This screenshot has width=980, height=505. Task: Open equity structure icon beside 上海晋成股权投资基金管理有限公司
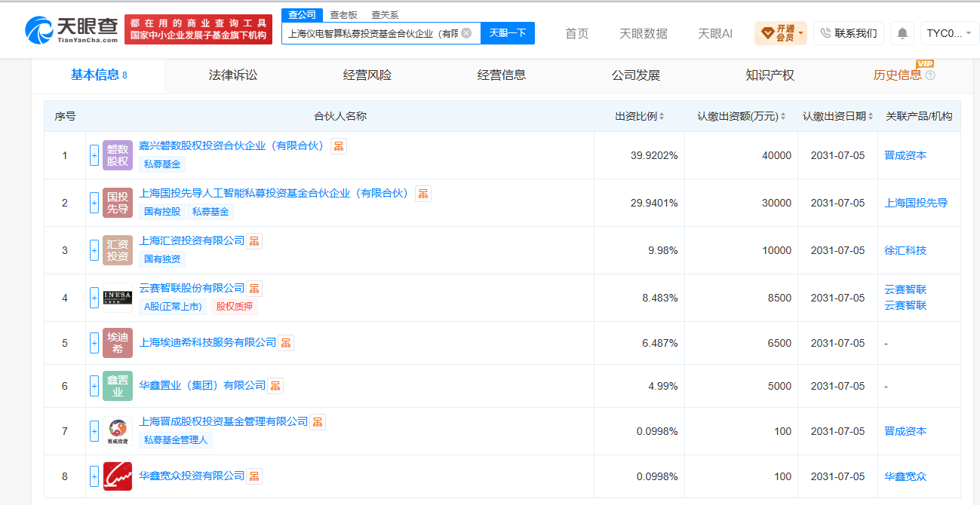(x=318, y=422)
